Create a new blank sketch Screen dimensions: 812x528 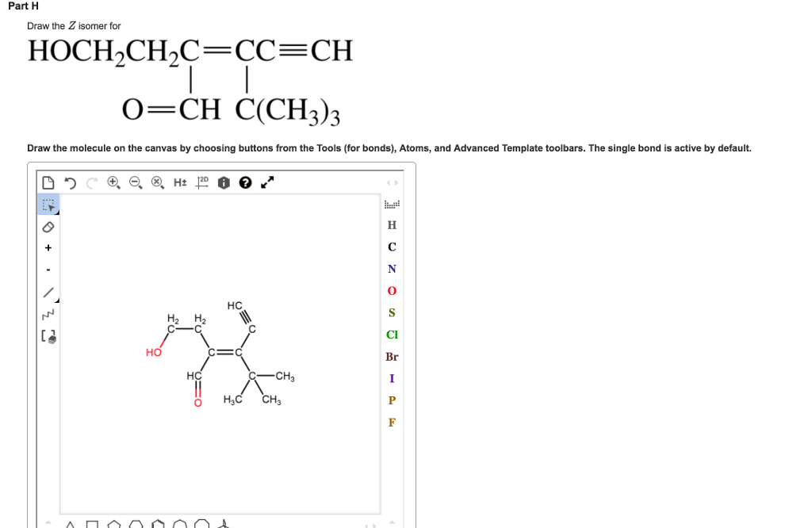tap(48, 182)
